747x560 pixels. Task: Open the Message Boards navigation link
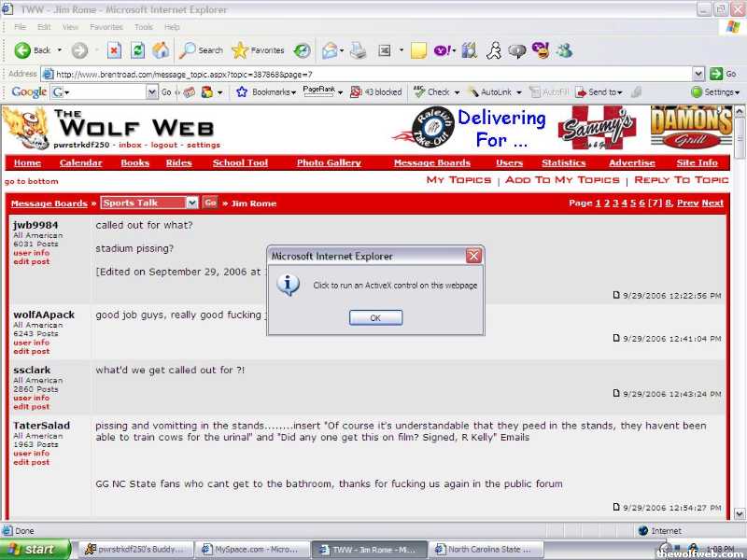tap(431, 162)
